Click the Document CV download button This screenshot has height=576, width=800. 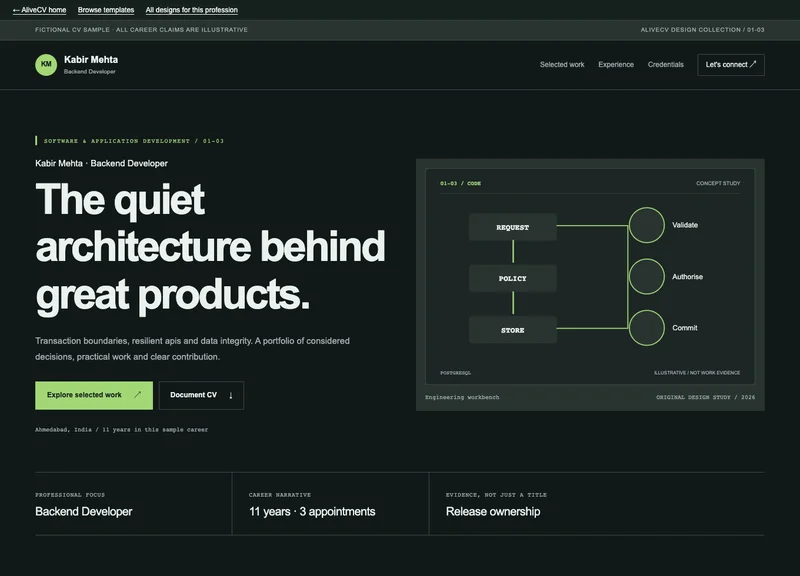point(201,395)
